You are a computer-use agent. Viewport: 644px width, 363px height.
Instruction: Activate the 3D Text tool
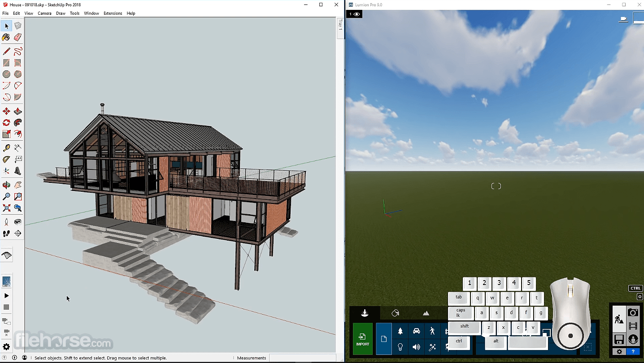click(x=18, y=171)
